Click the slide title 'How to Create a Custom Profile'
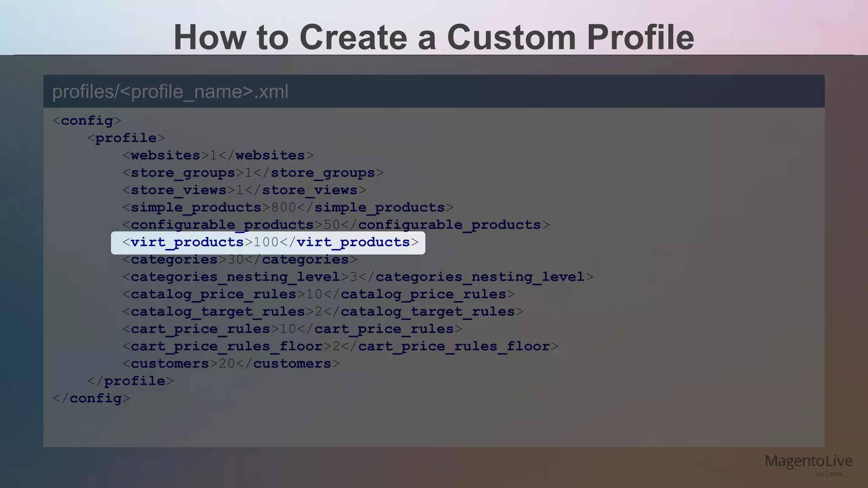 (x=434, y=37)
